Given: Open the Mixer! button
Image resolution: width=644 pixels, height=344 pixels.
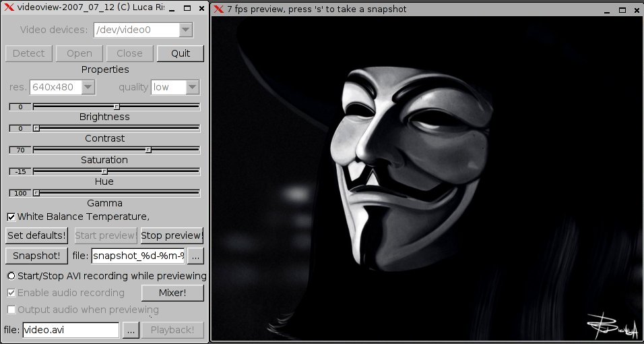Looking at the screenshot, I should pos(172,293).
